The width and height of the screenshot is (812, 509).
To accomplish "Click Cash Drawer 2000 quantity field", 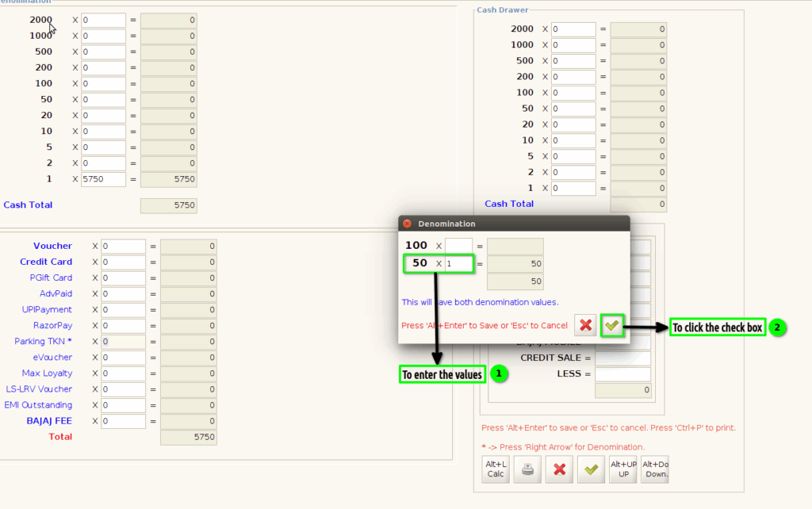I will point(573,29).
